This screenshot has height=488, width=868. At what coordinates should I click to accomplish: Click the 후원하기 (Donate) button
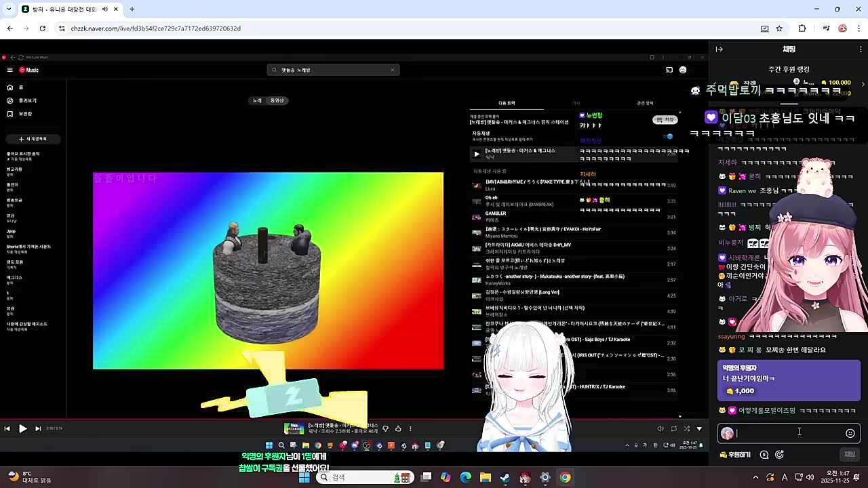tap(735, 455)
